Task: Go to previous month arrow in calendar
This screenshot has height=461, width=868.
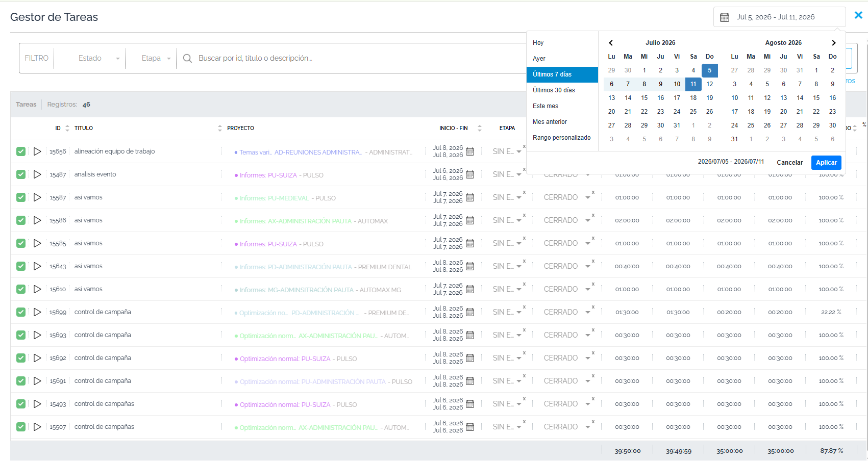Action: coord(611,43)
